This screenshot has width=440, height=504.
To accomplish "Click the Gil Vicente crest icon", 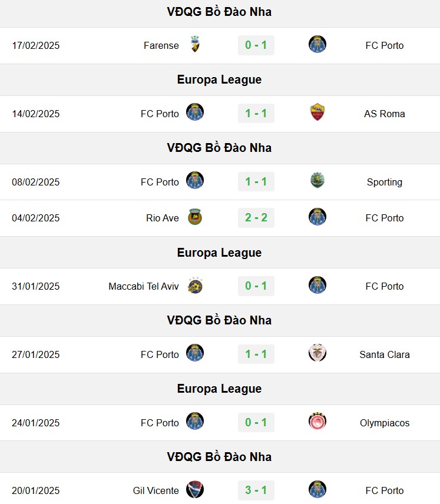I will click(x=195, y=489).
